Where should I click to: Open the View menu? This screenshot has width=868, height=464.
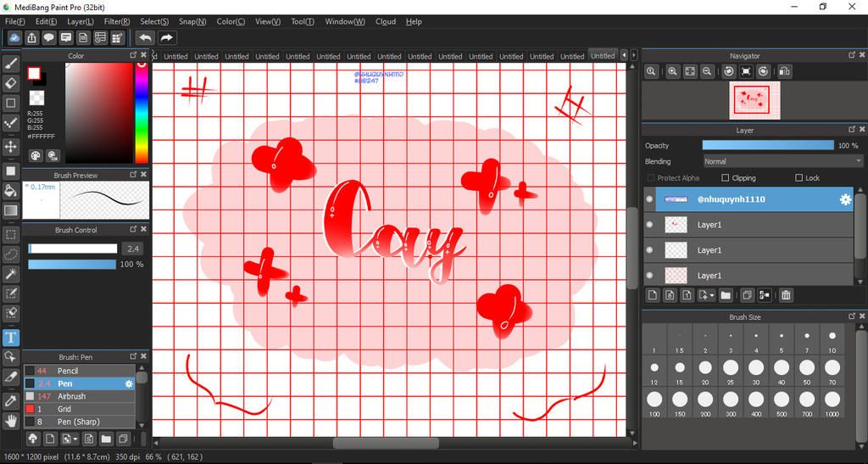(x=267, y=21)
